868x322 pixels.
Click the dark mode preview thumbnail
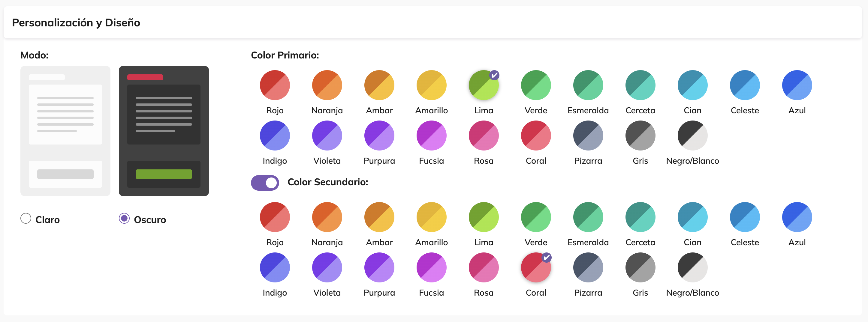(164, 131)
